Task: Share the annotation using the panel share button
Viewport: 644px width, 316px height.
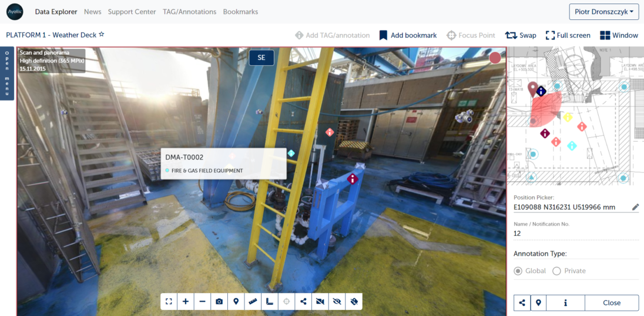Action: (522, 302)
